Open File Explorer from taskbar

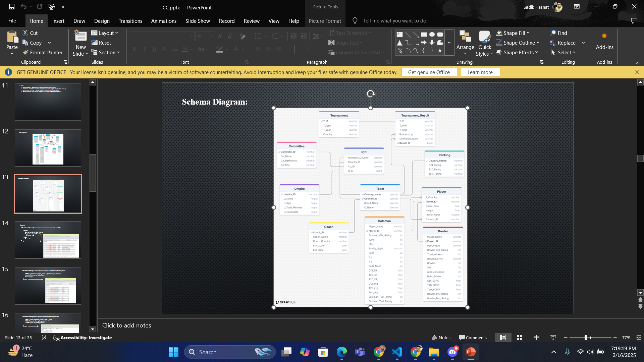point(434,352)
